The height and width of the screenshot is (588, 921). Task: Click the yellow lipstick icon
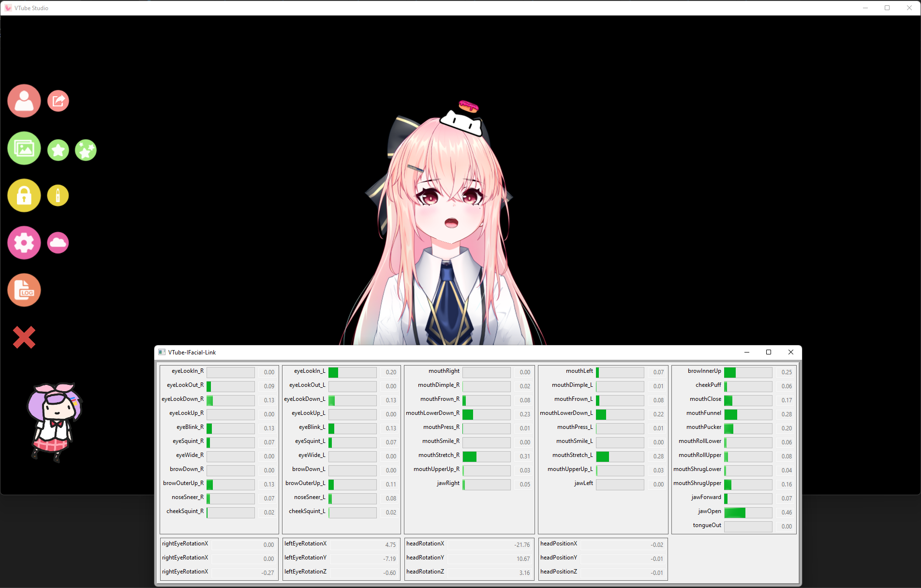[58, 195]
